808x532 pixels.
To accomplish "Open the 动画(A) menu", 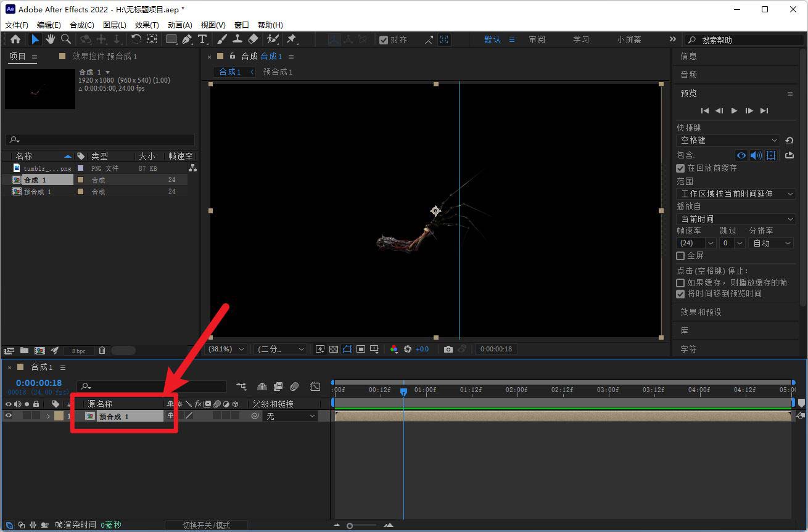I will pos(180,25).
